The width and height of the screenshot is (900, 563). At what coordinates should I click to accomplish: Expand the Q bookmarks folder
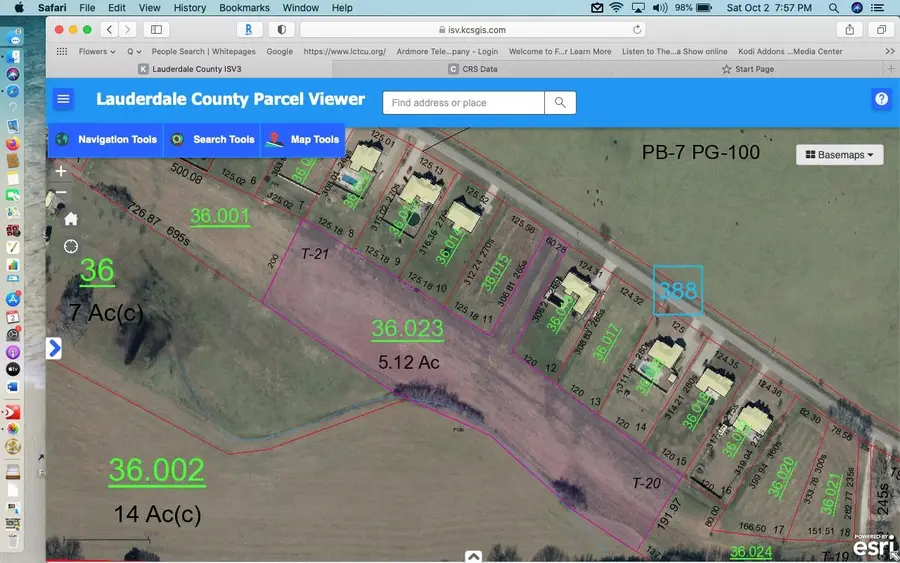(134, 51)
